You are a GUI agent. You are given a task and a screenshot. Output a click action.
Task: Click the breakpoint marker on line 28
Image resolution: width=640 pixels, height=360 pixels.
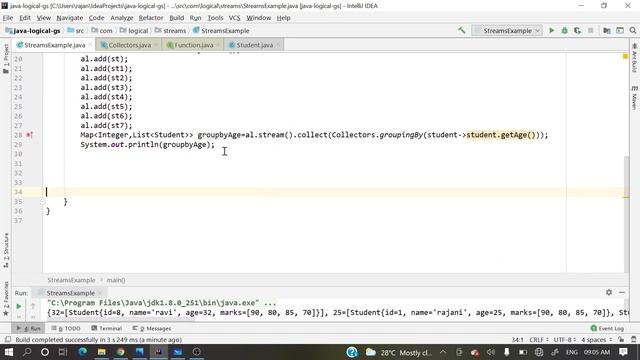pos(29,135)
